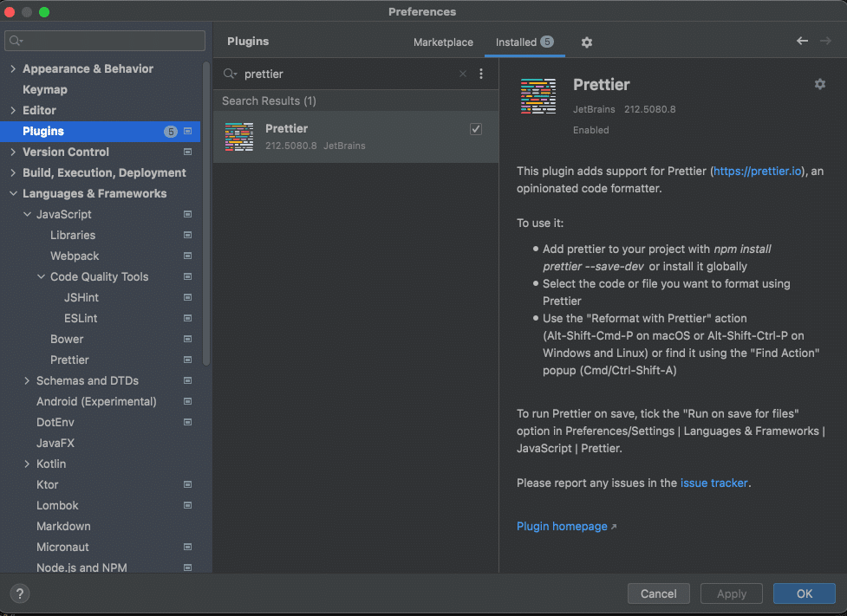Click project-level icon beside Lombok
Screen dimensions: 847x616
tap(188, 505)
